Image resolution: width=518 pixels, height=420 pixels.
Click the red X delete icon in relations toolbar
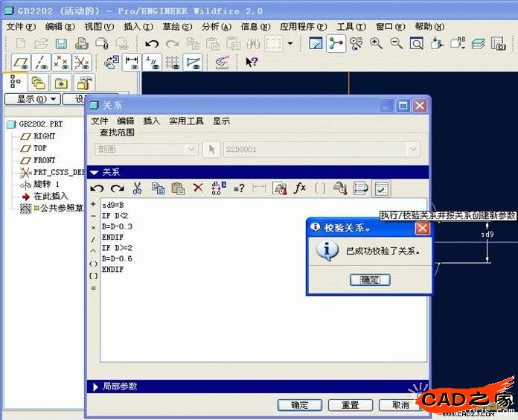pos(198,188)
